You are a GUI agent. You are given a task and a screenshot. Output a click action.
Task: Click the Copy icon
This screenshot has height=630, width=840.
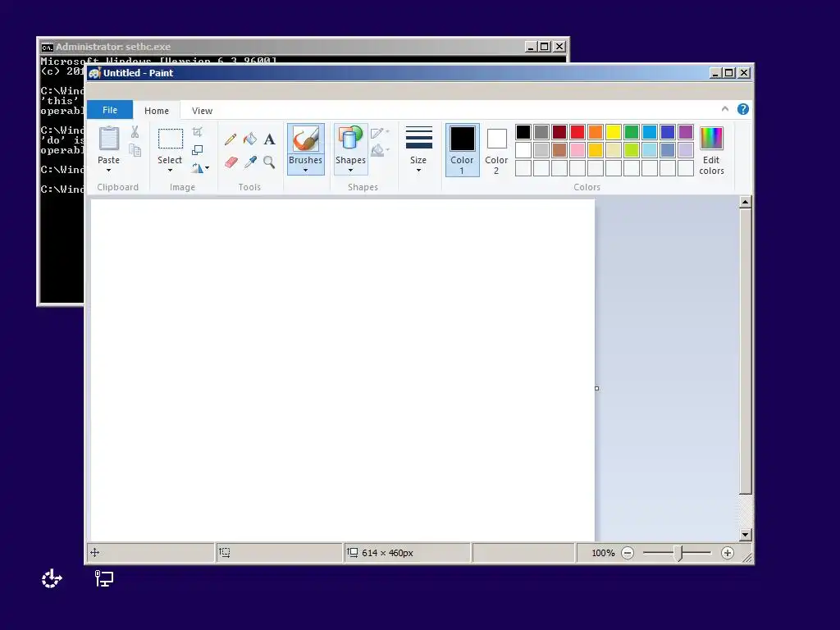(x=135, y=151)
